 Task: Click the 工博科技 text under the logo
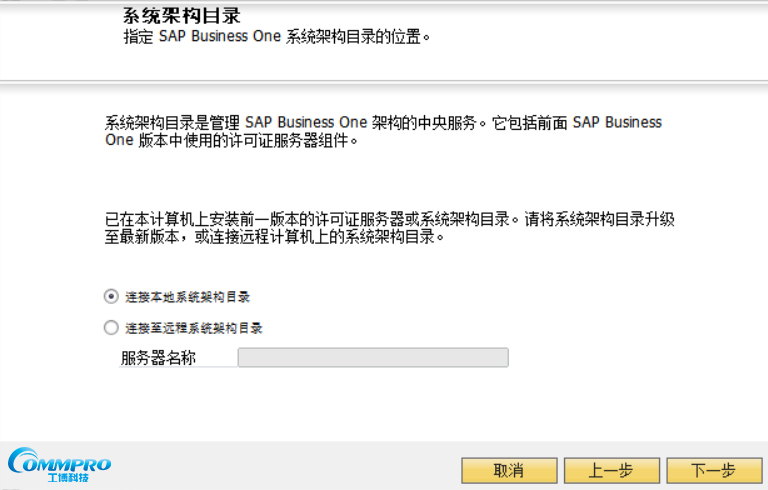coord(67,478)
